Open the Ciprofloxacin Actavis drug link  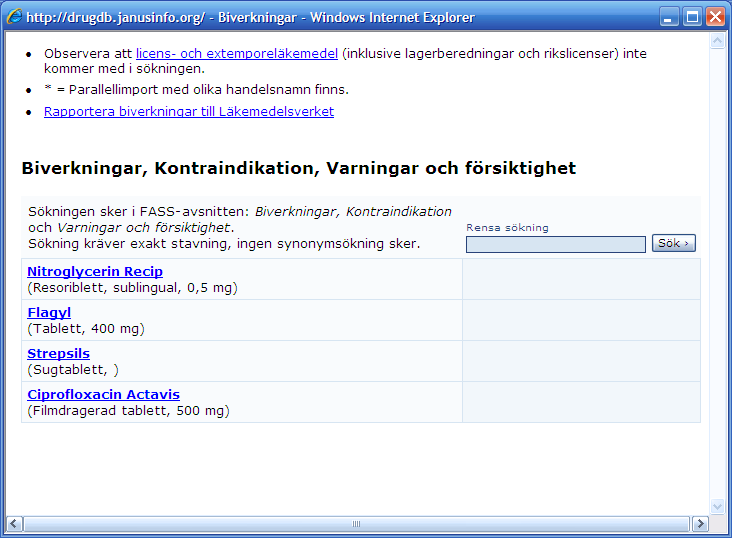104,395
